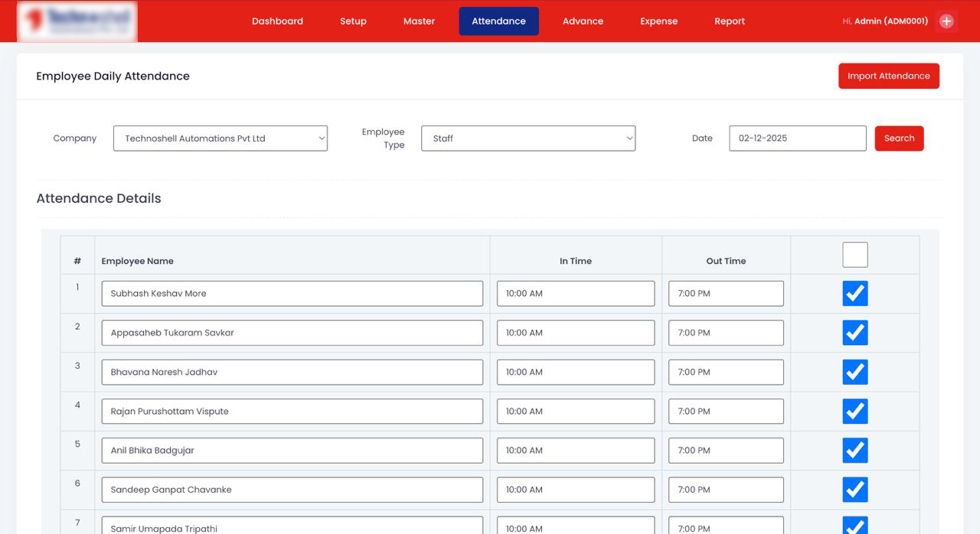
Task: Click the employee name field for Sandeep Ganpat Chavanke
Action: [x=292, y=490]
